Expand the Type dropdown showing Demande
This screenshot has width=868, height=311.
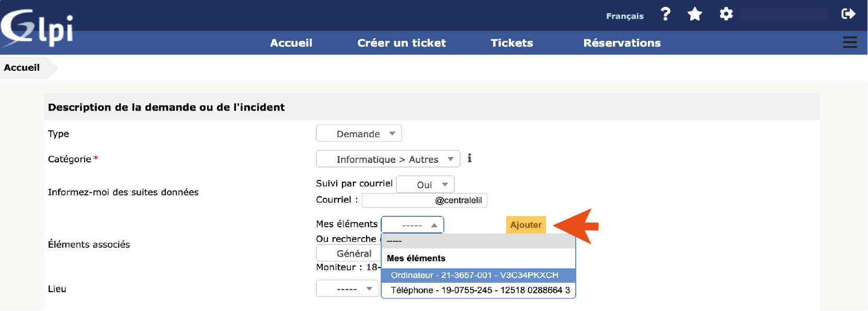[x=359, y=134]
